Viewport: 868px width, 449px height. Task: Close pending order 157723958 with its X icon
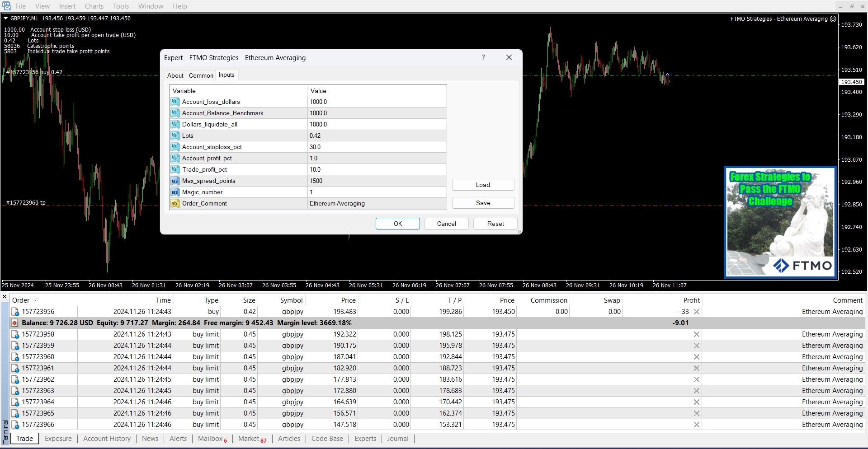click(x=696, y=334)
